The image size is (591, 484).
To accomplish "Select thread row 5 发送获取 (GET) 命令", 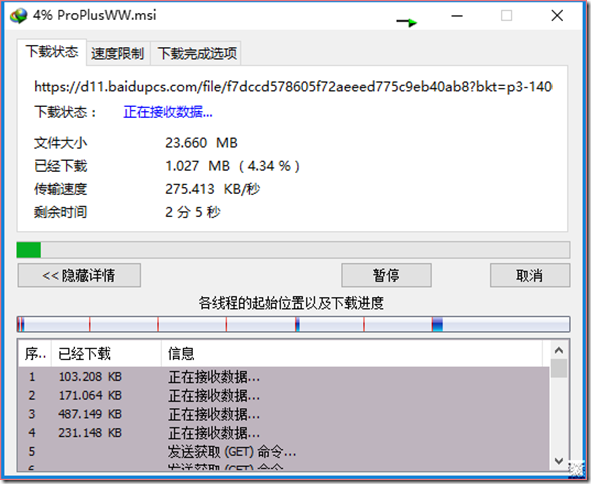I will (x=283, y=452).
